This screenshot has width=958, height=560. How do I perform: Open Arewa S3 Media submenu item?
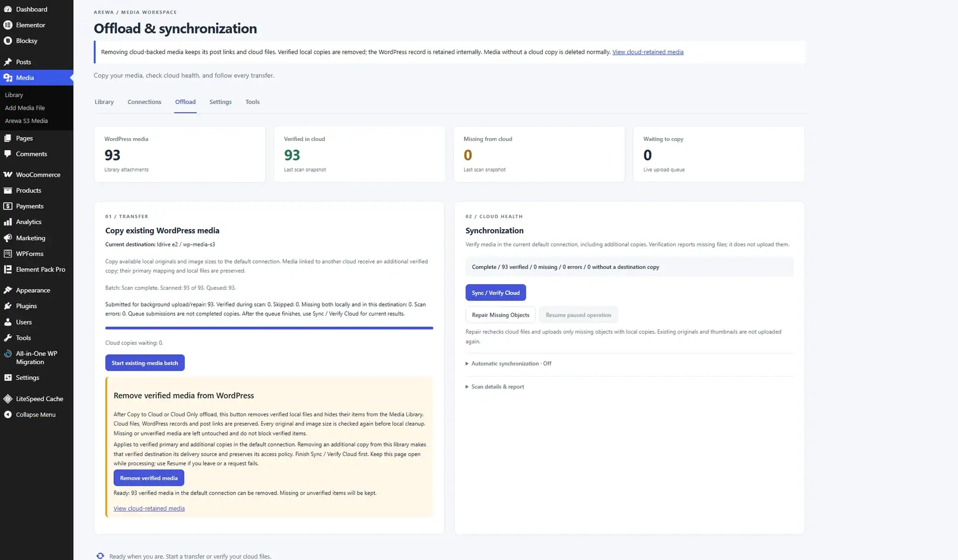[26, 121]
